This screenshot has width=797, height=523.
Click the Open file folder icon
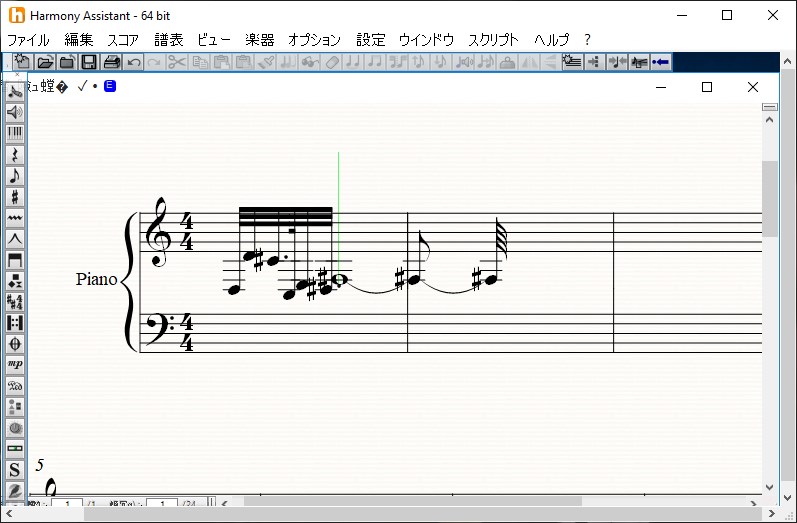click(x=45, y=62)
